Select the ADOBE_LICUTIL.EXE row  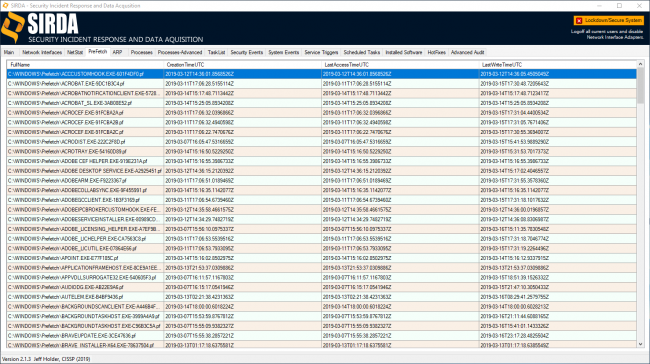click(322, 248)
